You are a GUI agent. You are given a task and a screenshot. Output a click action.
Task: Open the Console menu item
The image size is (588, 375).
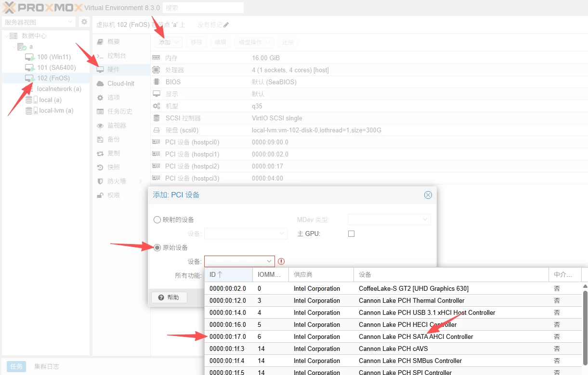(x=117, y=56)
